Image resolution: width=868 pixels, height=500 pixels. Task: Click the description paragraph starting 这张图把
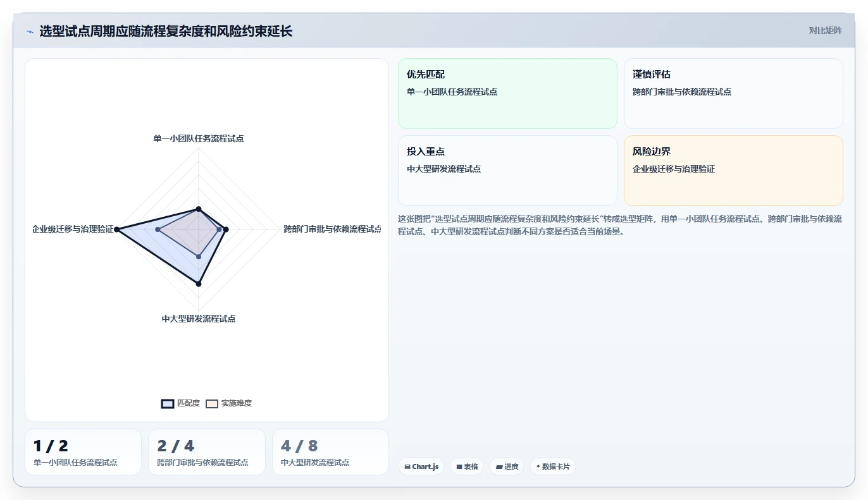620,225
